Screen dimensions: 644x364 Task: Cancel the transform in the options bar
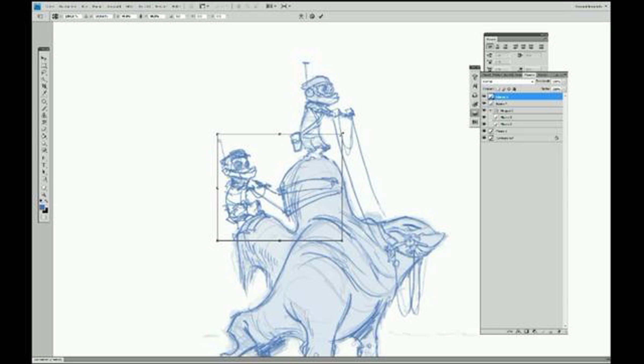point(312,16)
